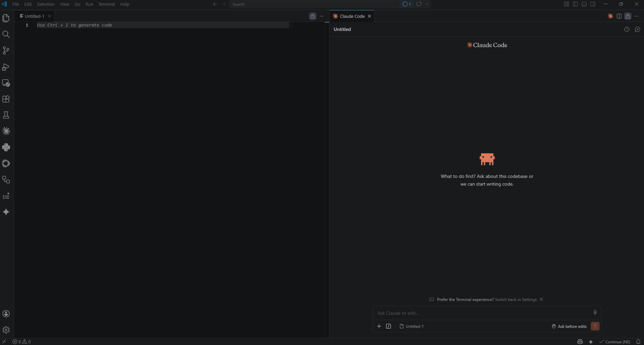Open the Terminal menu
Image resolution: width=644 pixels, height=345 pixels.
(107, 4)
